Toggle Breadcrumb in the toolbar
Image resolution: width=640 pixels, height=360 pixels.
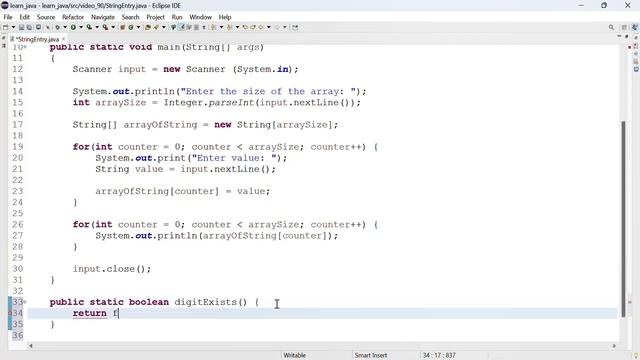(x=173, y=27)
